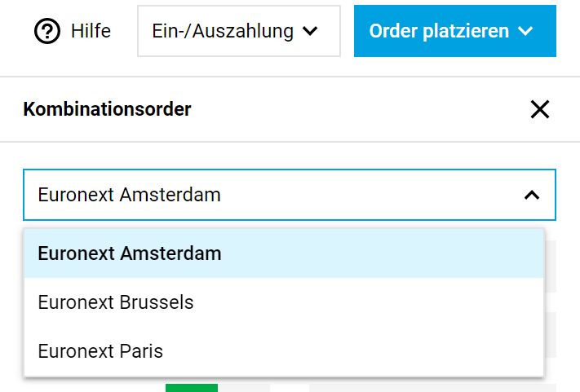This screenshot has width=580, height=392.
Task: Open the Hilfe help link text
Action: (91, 32)
